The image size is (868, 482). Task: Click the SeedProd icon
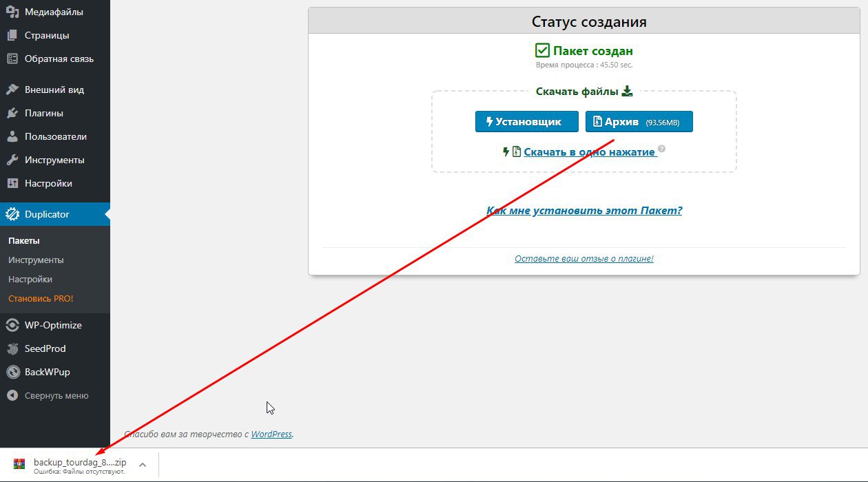[12, 348]
